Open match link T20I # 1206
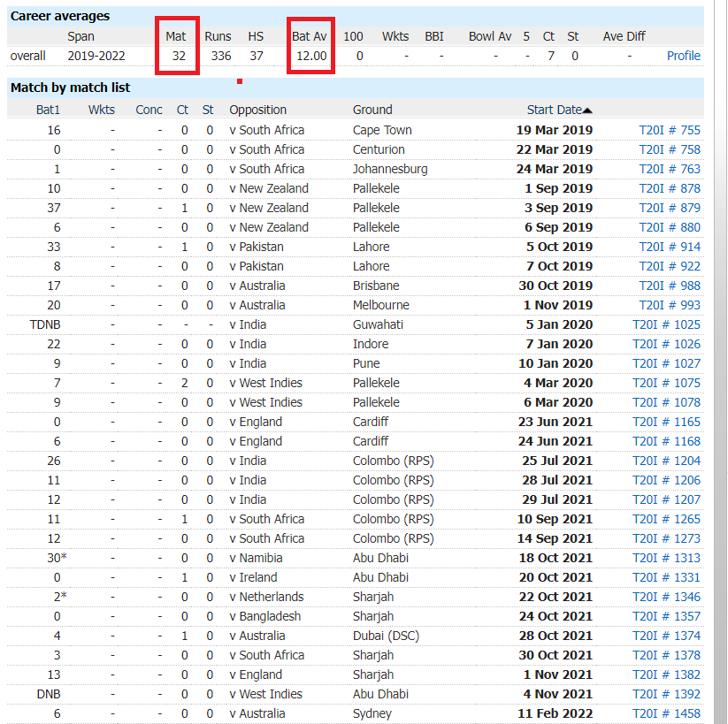Screen dimensions: 728x724 click(666, 481)
